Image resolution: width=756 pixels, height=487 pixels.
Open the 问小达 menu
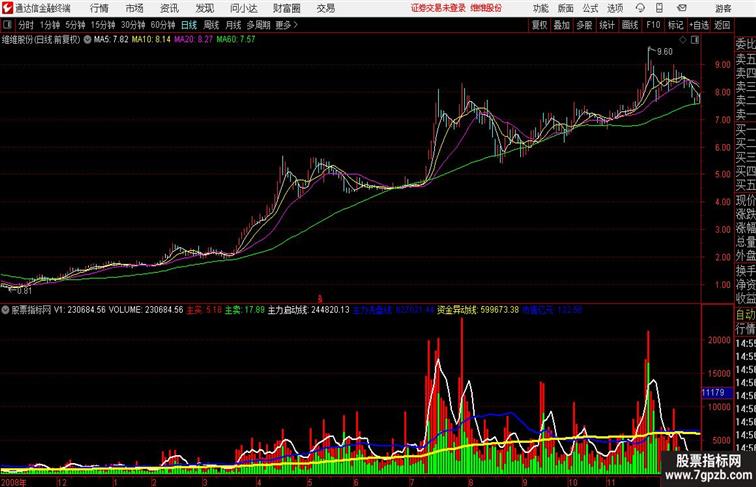click(x=243, y=8)
